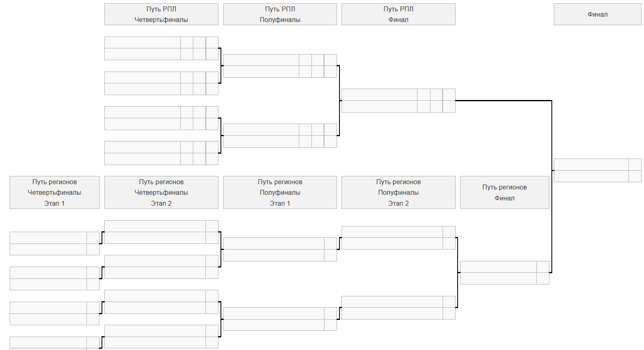The height and width of the screenshot is (350, 644).
Task: Click 'Путь регионов Четвертьфиналы Этап 2' header
Action: 161,192
